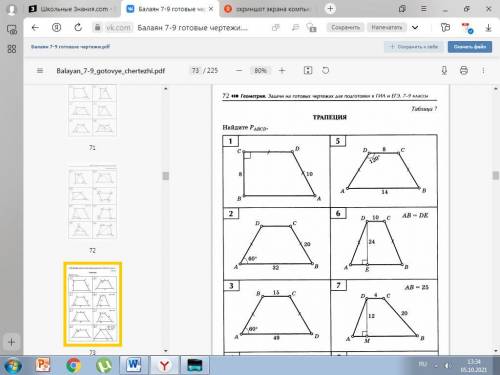Zoom out with the minus button
The height and width of the screenshot is (375, 500).
point(239,71)
